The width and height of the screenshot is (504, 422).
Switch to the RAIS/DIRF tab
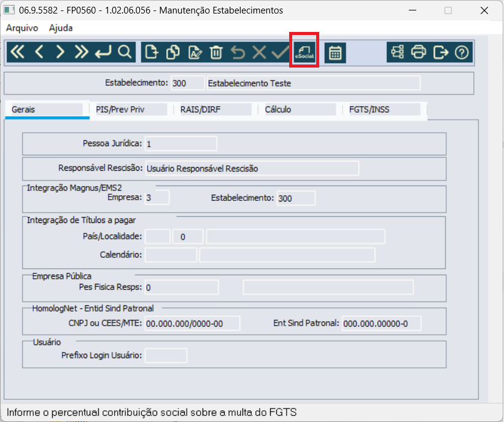(x=215, y=110)
